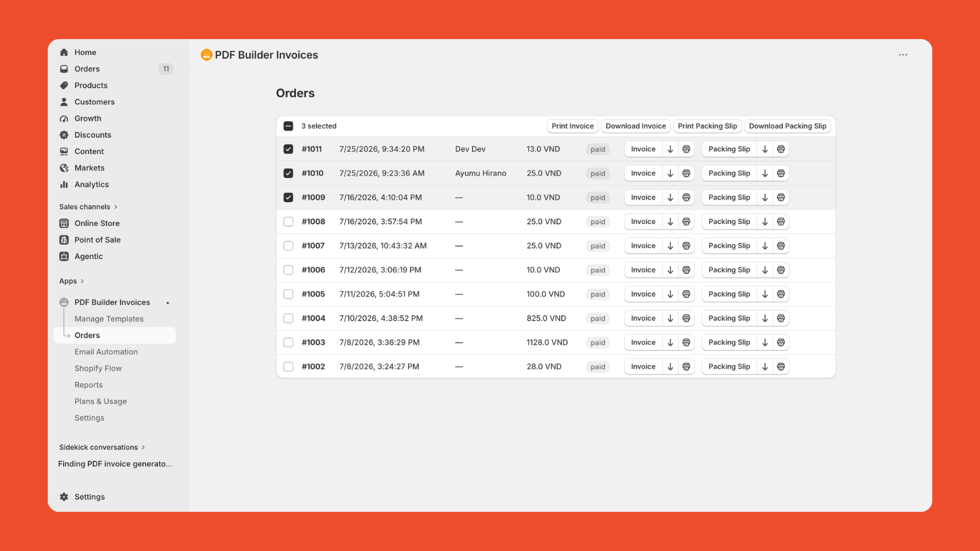Download invoice for order #1004
980x551 pixels.
[671, 318]
